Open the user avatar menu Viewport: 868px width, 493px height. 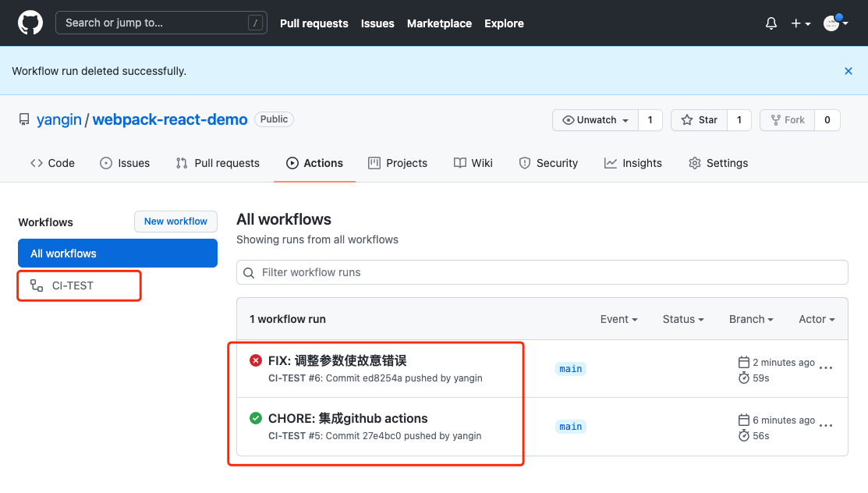(835, 23)
